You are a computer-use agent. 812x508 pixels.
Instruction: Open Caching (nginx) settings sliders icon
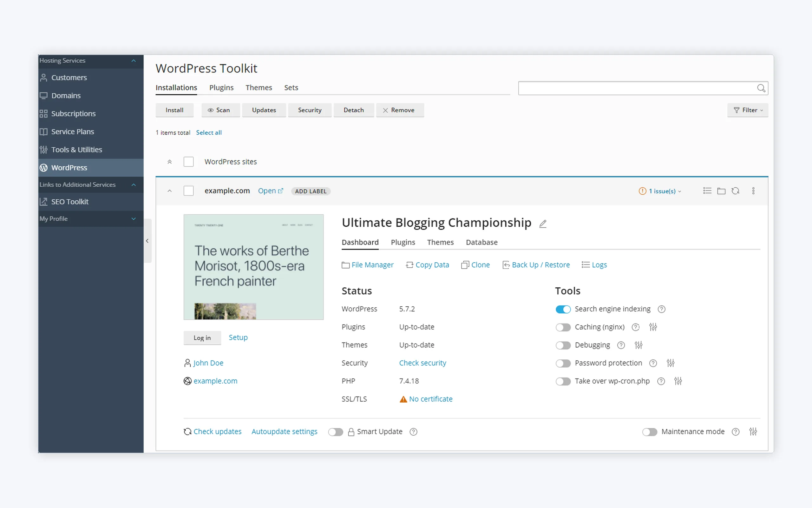(653, 327)
